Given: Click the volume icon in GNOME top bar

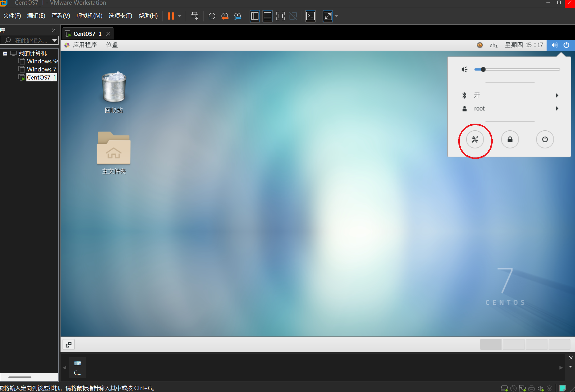Looking at the screenshot, I should click(554, 45).
